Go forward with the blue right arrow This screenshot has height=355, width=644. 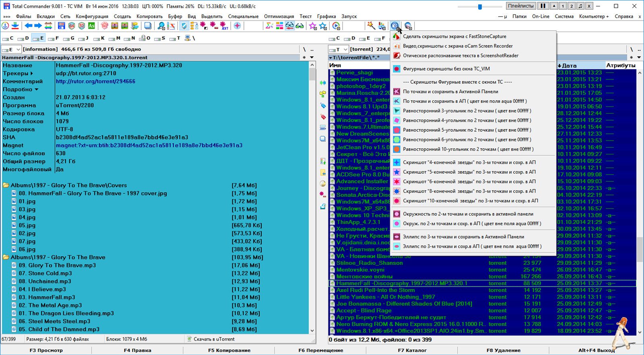38,26
